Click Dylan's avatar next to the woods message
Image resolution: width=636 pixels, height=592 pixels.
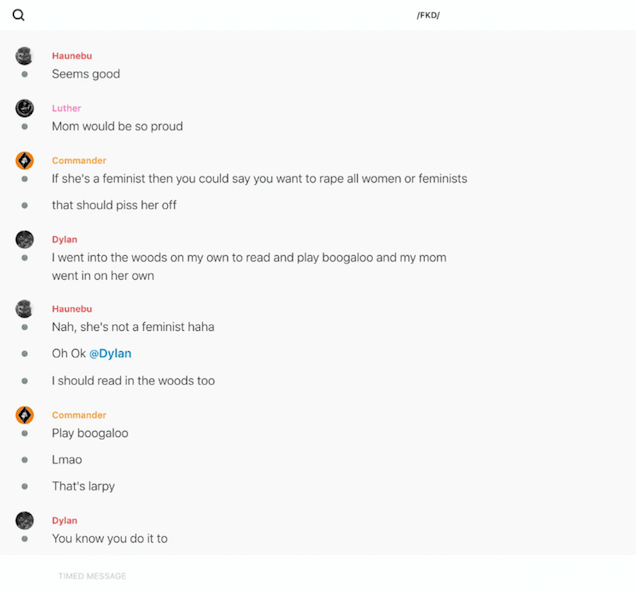pyautogui.click(x=25, y=239)
